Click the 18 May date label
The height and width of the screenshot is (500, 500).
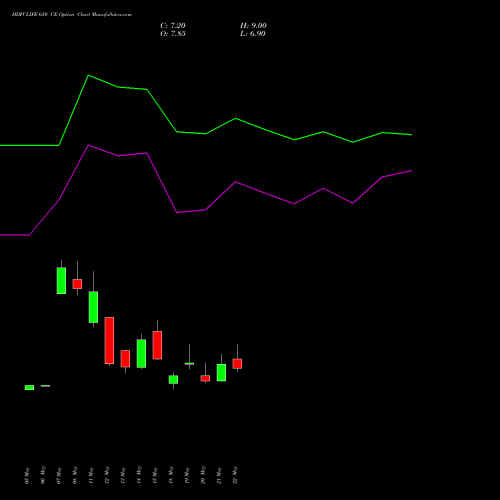pyautogui.click(x=171, y=475)
